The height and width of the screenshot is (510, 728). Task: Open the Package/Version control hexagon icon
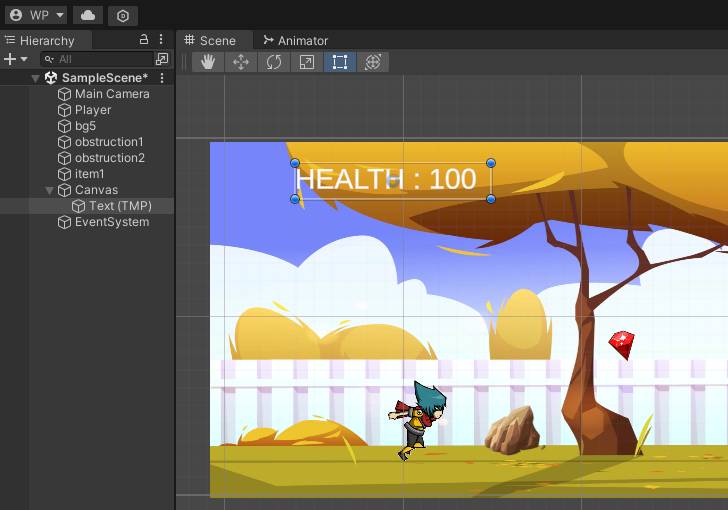coord(122,15)
